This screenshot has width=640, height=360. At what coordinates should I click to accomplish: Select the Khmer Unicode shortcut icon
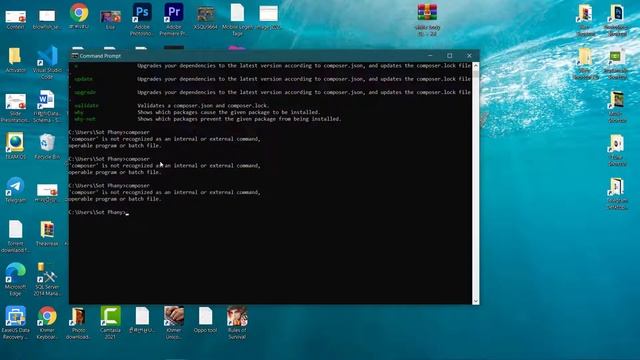(x=173, y=323)
